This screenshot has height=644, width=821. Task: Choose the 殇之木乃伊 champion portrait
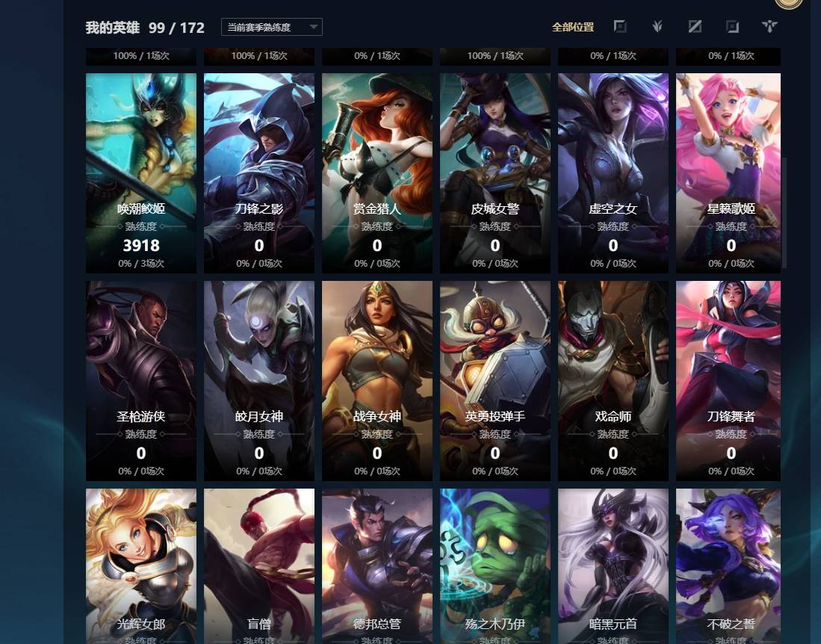tap(495, 566)
